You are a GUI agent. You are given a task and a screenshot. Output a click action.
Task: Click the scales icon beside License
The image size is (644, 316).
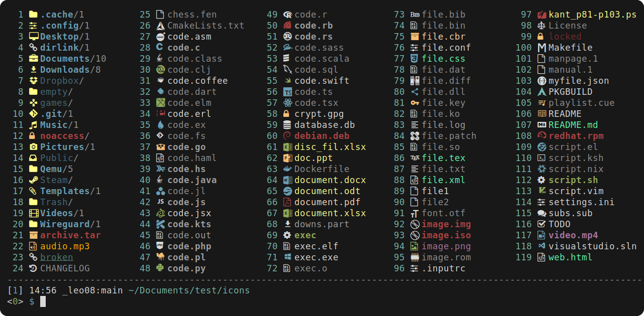[x=541, y=26]
